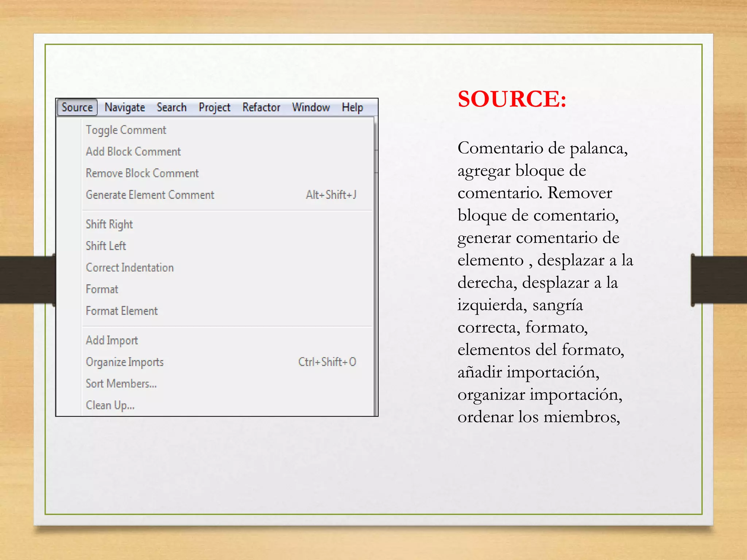Select Add Import
Image resolution: width=747 pixels, height=560 pixels.
(x=228, y=340)
